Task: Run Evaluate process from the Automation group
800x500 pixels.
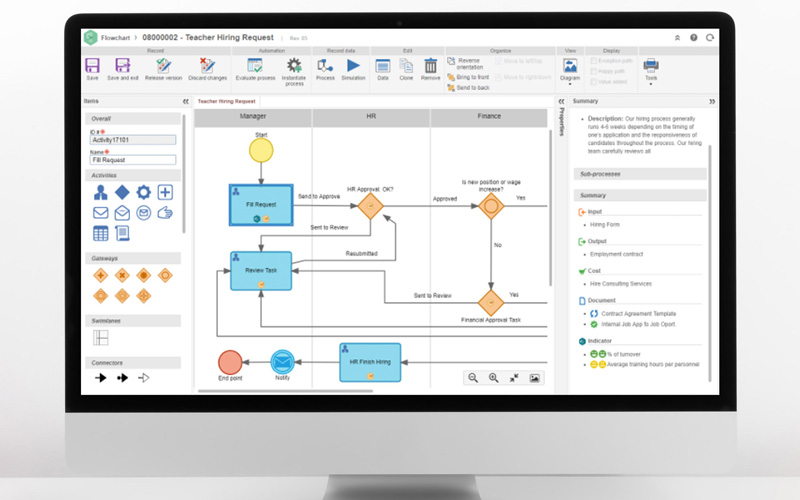Action: (254, 67)
